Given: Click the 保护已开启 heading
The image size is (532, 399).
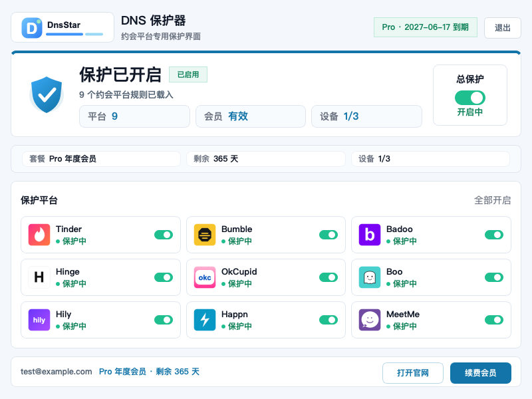Looking at the screenshot, I should 120,74.
